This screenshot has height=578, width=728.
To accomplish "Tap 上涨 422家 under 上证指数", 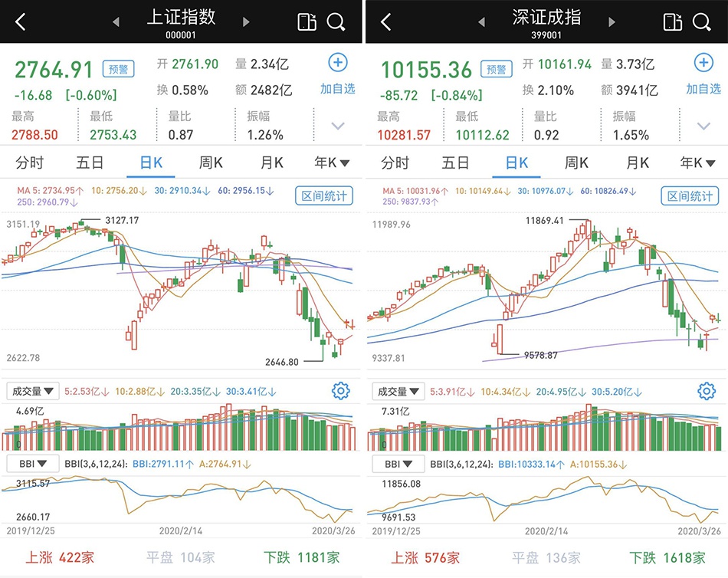I will pos(60,557).
